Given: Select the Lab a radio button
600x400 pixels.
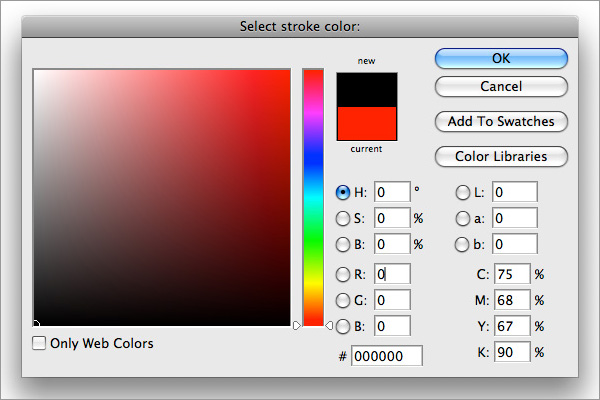Looking at the screenshot, I should (x=463, y=219).
